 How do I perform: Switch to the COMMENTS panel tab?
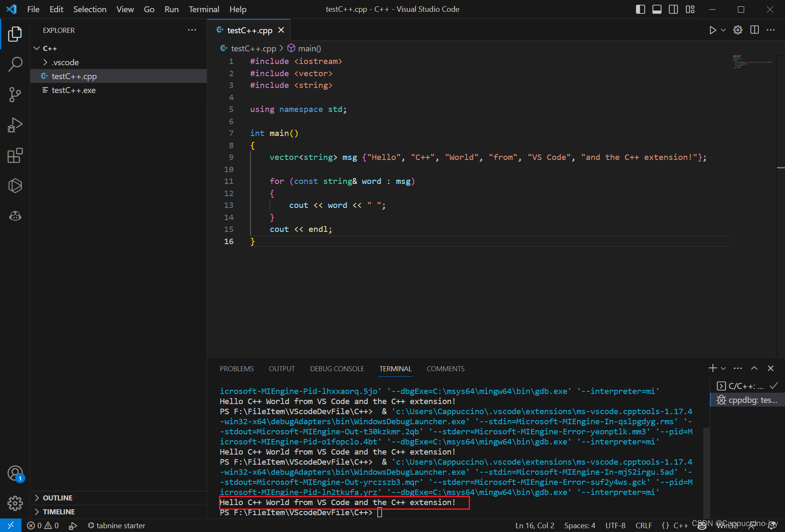pos(446,369)
